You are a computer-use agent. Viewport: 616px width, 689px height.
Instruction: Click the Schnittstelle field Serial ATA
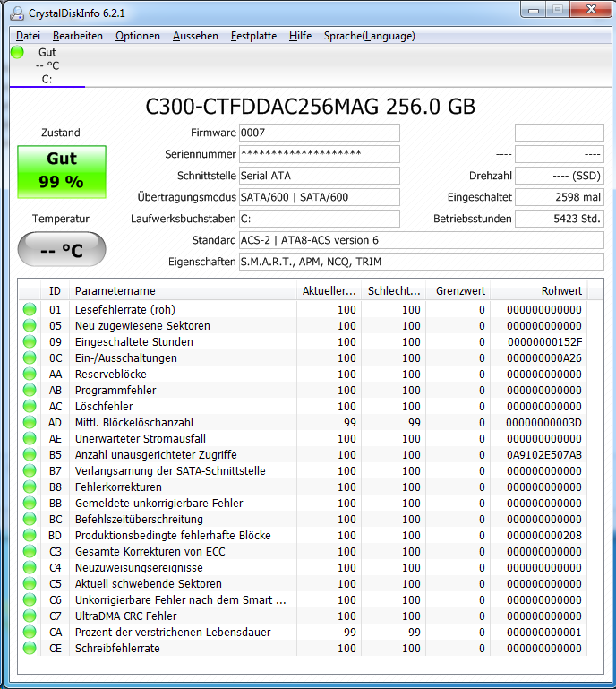(x=320, y=176)
